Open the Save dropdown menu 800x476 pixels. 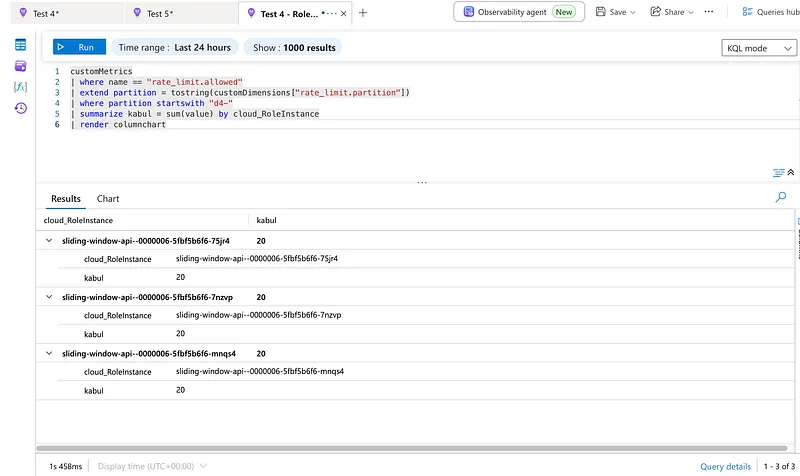[x=616, y=12]
